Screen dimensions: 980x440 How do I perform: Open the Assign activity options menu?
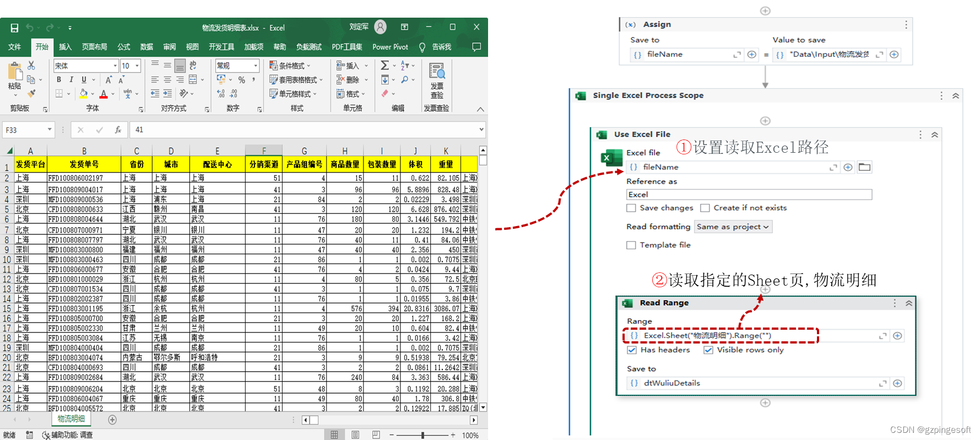pos(906,24)
